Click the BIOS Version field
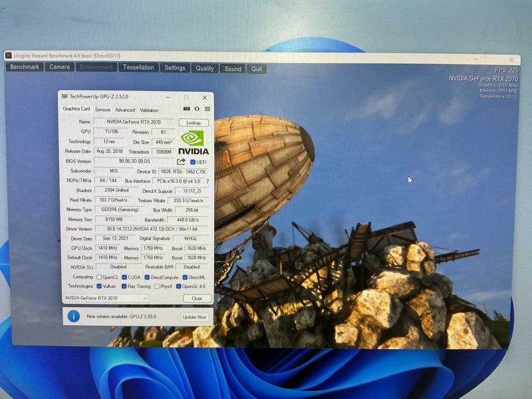Image resolution: width=532 pixels, height=399 pixels. (134, 161)
